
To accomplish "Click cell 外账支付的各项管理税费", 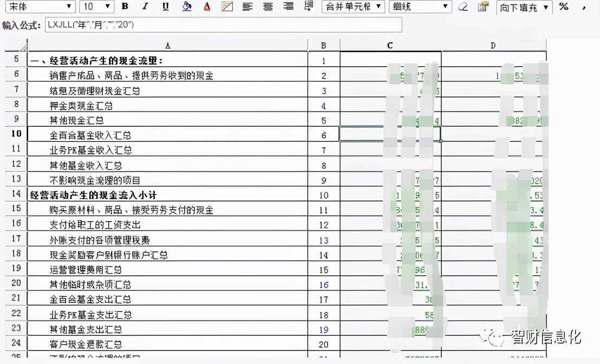I will pyautogui.click(x=168, y=239).
